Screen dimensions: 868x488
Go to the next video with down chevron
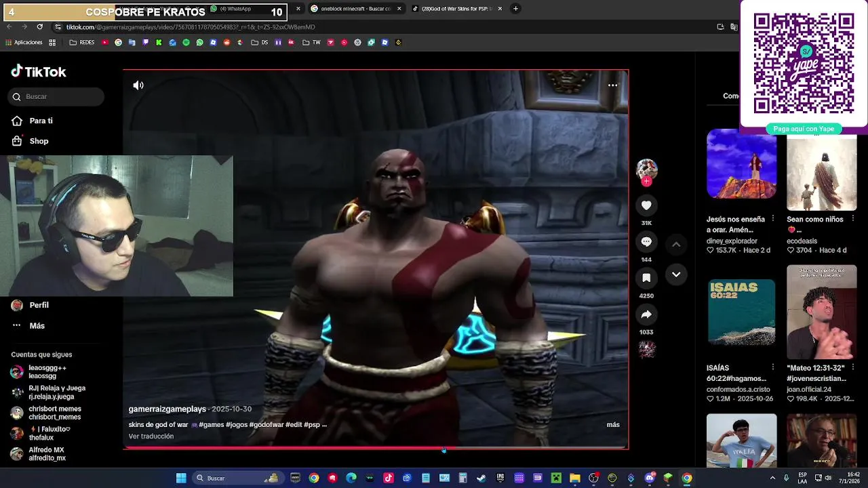coord(676,274)
